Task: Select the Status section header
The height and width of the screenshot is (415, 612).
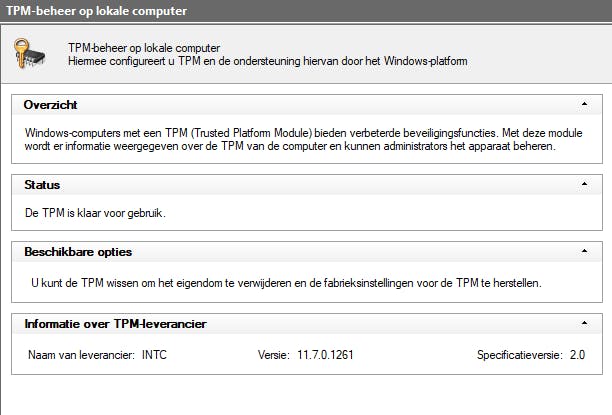Action: pyautogui.click(x=42, y=185)
